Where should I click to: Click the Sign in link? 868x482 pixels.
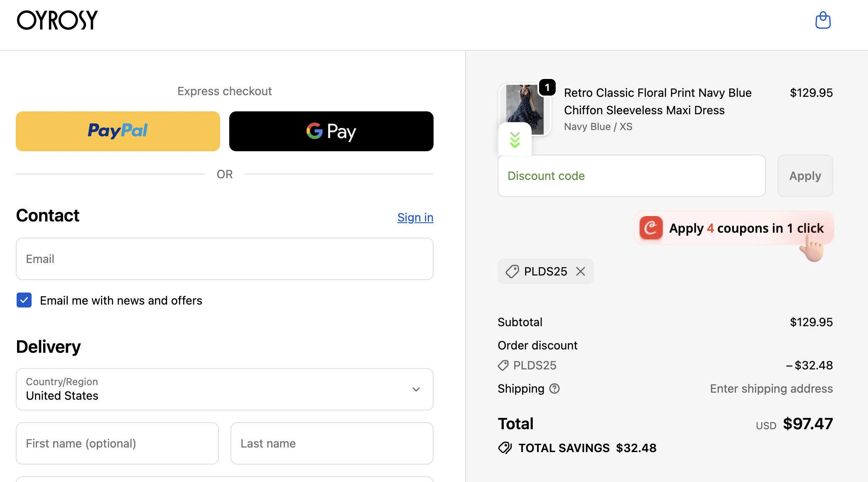pyautogui.click(x=415, y=217)
